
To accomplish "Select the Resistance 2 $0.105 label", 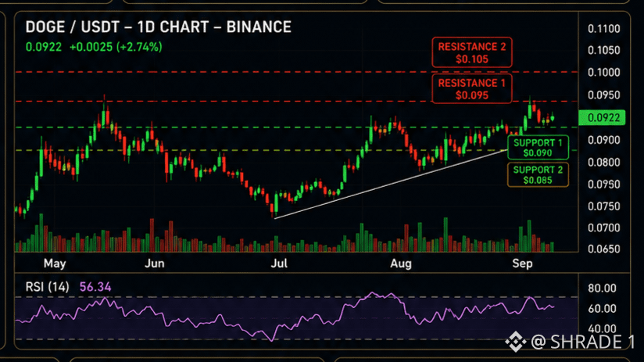I will tap(472, 52).
